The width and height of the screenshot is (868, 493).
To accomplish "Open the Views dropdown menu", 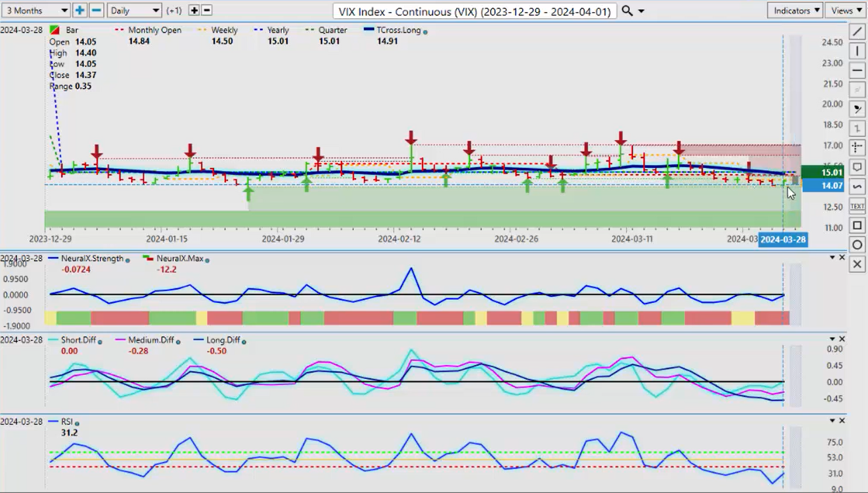I will (846, 10).
